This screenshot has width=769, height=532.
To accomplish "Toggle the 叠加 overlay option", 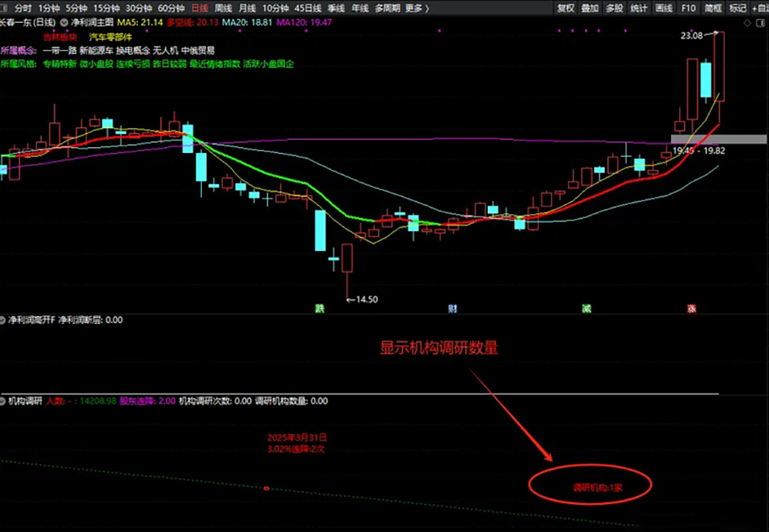I will click(x=590, y=8).
